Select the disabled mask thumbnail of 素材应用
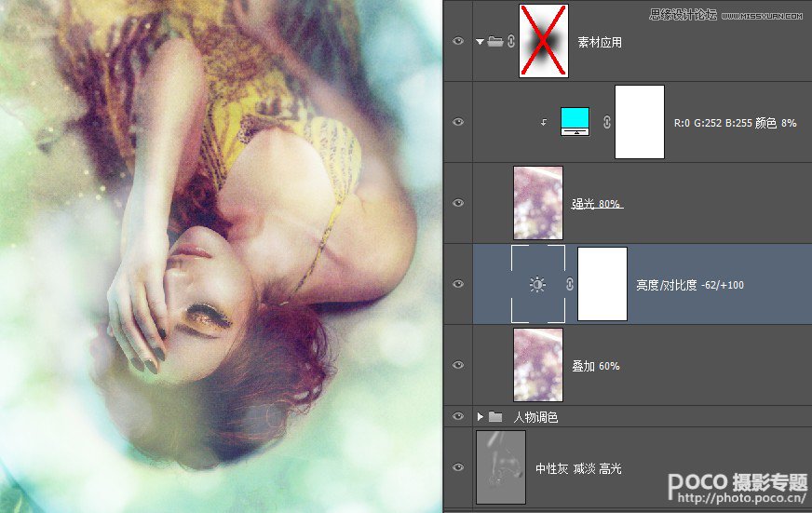The width and height of the screenshot is (812, 513). point(544,41)
